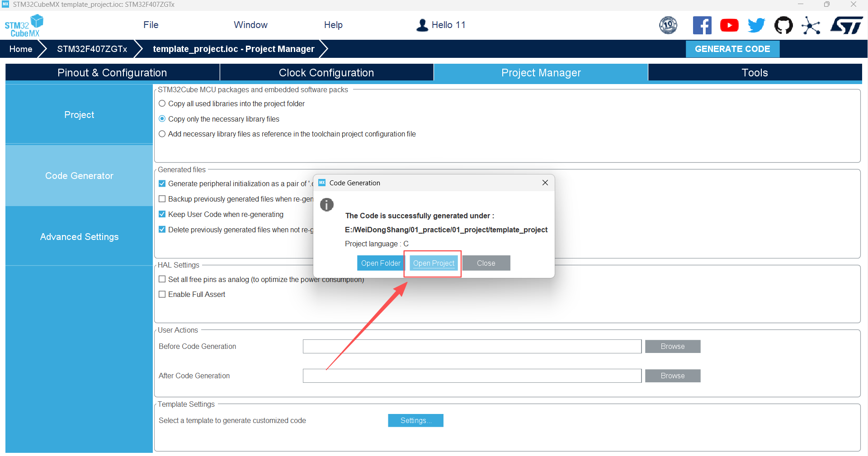Open the Project side section
Screen dimensions: 868x456
pos(79,115)
